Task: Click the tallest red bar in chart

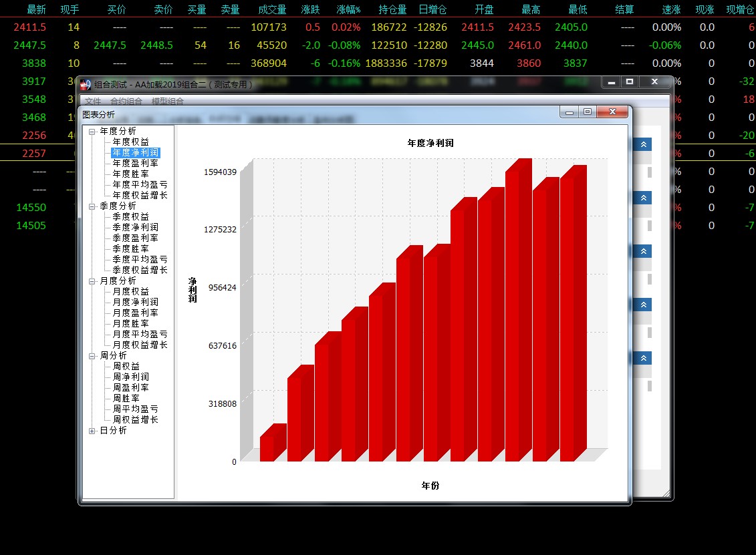Action: tap(518, 310)
